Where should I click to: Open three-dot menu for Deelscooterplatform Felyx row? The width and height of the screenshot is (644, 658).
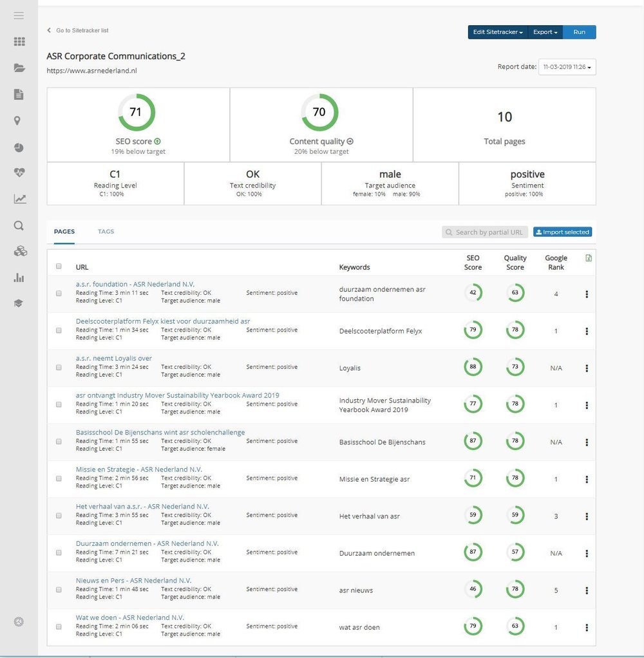[x=587, y=331]
